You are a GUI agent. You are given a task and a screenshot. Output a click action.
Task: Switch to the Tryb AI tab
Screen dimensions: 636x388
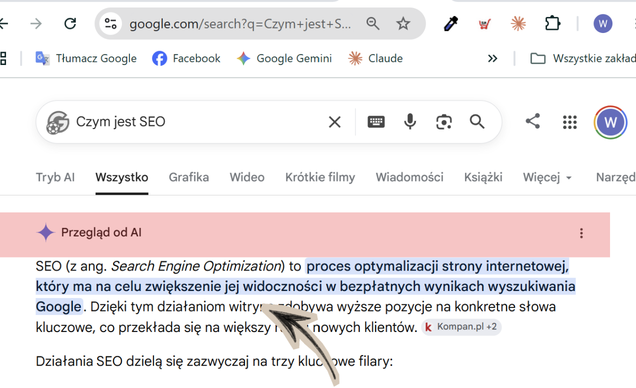pyautogui.click(x=55, y=177)
